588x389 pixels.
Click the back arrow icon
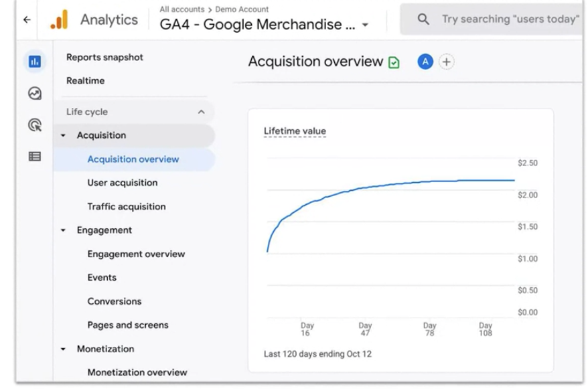(27, 19)
